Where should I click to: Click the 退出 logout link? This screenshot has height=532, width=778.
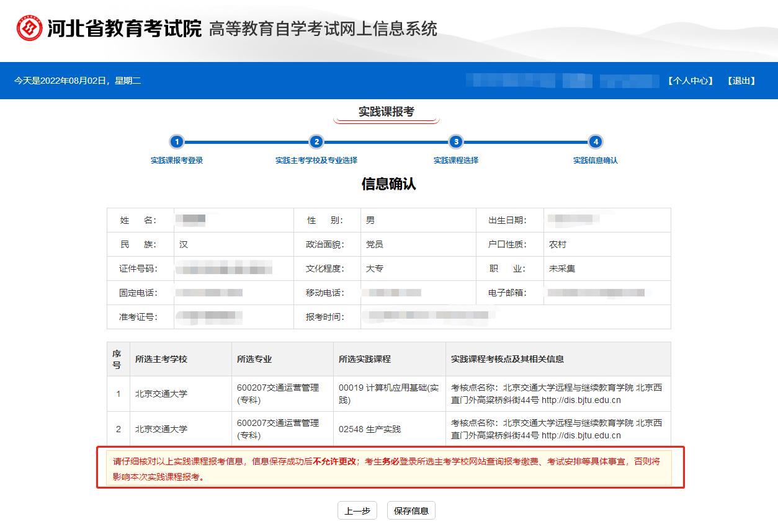pos(741,81)
